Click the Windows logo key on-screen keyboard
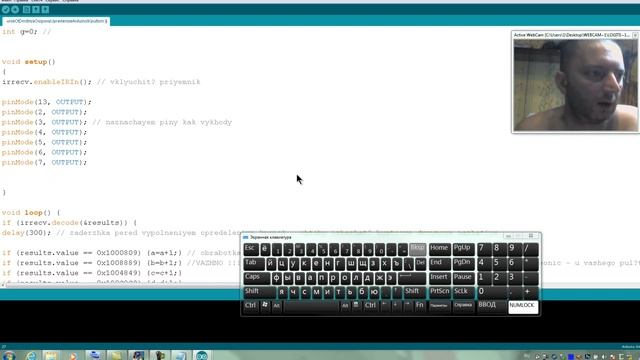This screenshot has width=640, height=360. coord(265,306)
